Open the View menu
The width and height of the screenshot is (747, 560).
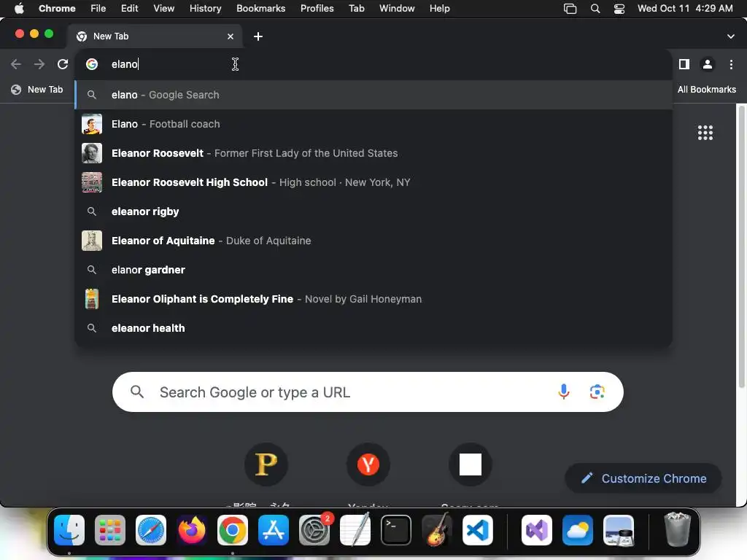pos(164,9)
